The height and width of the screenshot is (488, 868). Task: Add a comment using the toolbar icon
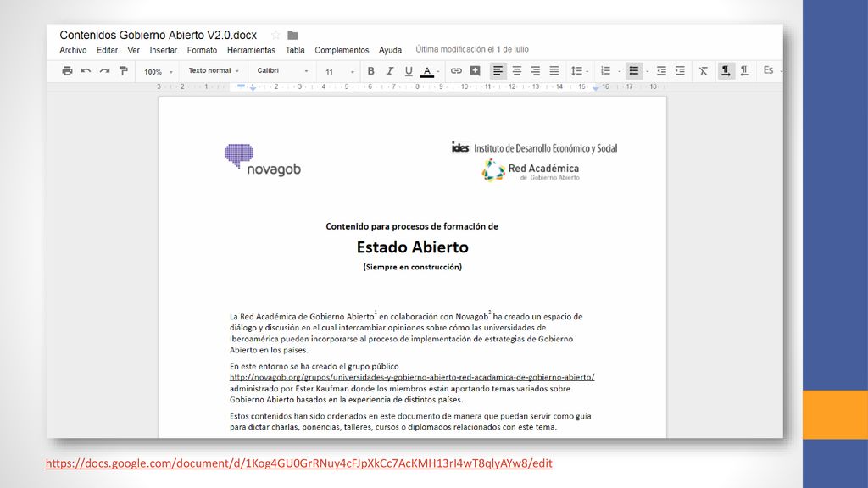click(475, 71)
